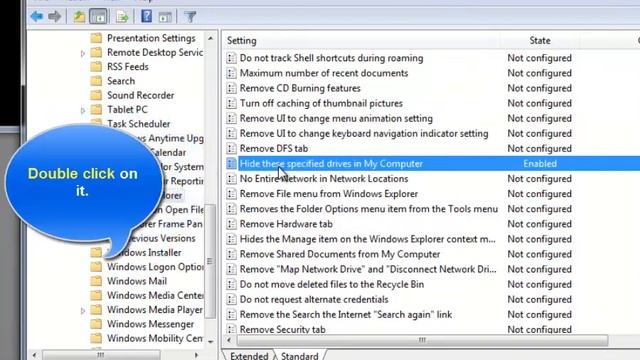
Task: Switch to the Extended view tab
Action: [x=249, y=356]
